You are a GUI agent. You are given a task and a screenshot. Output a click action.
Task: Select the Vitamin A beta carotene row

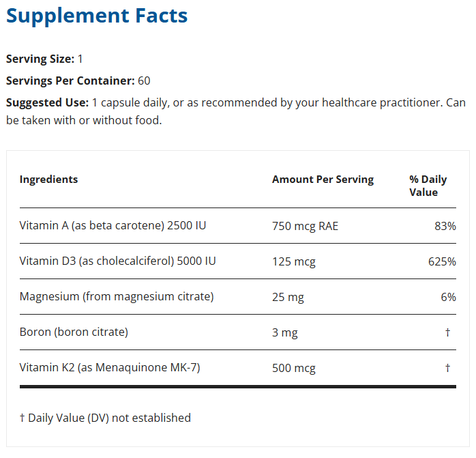pos(113,226)
